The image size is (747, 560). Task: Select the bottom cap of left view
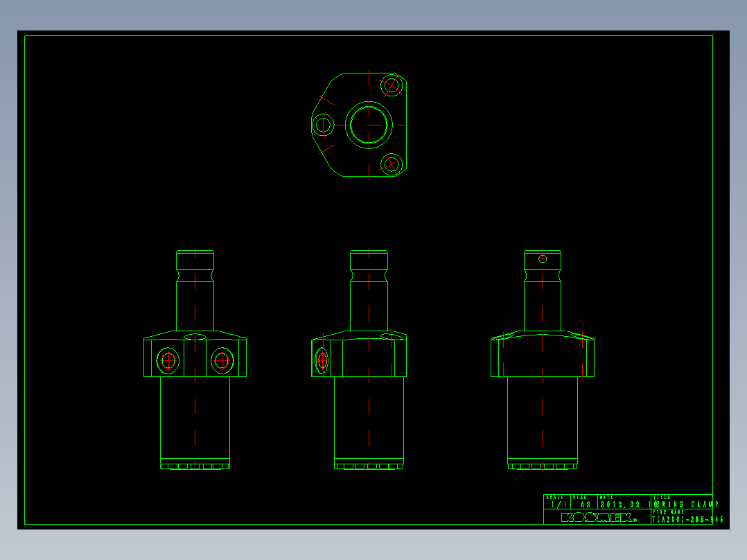click(x=195, y=464)
